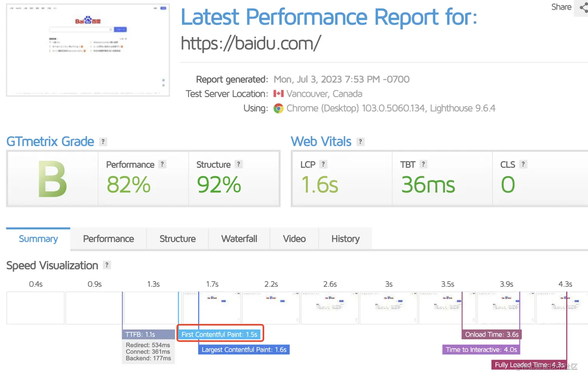
Task: Click the Baidu page screenshot thumbnail
Action: (x=88, y=50)
